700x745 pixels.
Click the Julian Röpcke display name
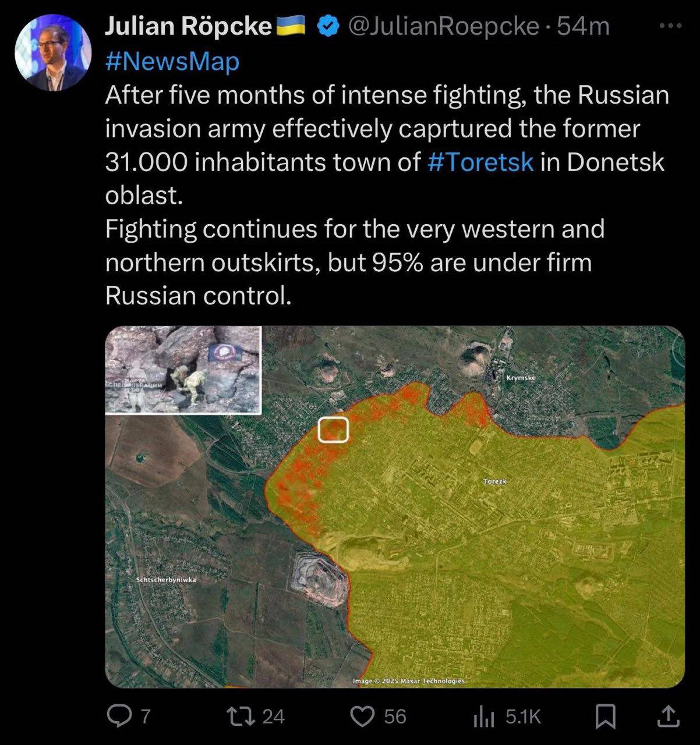coord(188,26)
